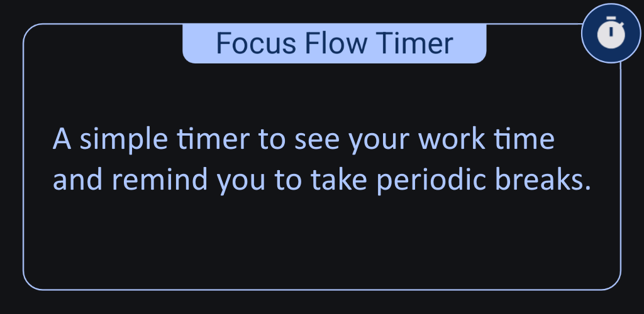Image resolution: width=644 pixels, height=314 pixels.
Task: Click the words "periodic breaks" in the description
Action: point(484,180)
